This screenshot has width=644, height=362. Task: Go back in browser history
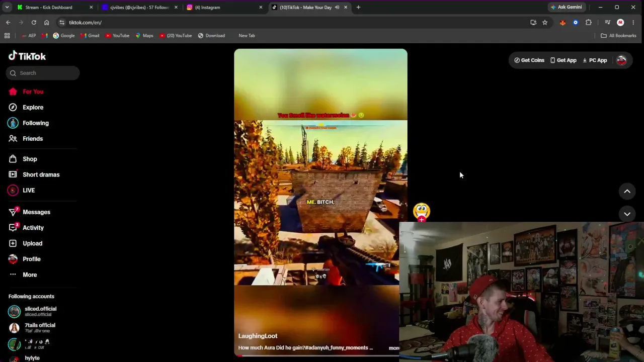[8, 22]
